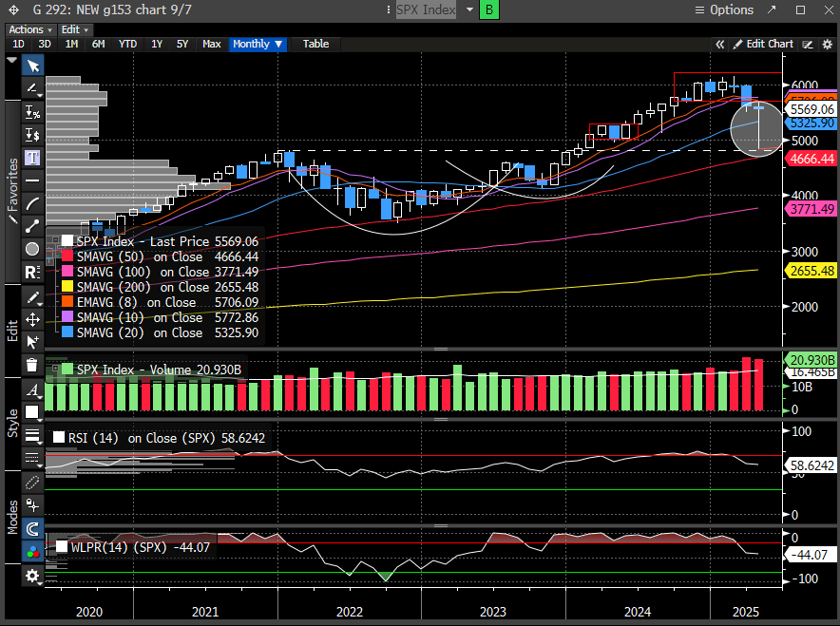Open the Edit dropdown menu
This screenshot has width=840, height=626.
pyautogui.click(x=74, y=29)
